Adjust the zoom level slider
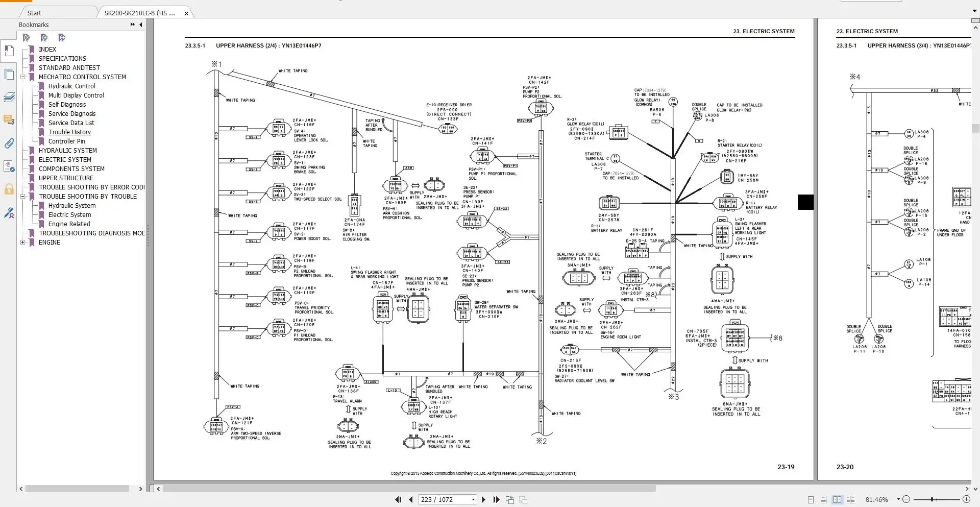This screenshot has height=507, width=980. tap(932, 499)
